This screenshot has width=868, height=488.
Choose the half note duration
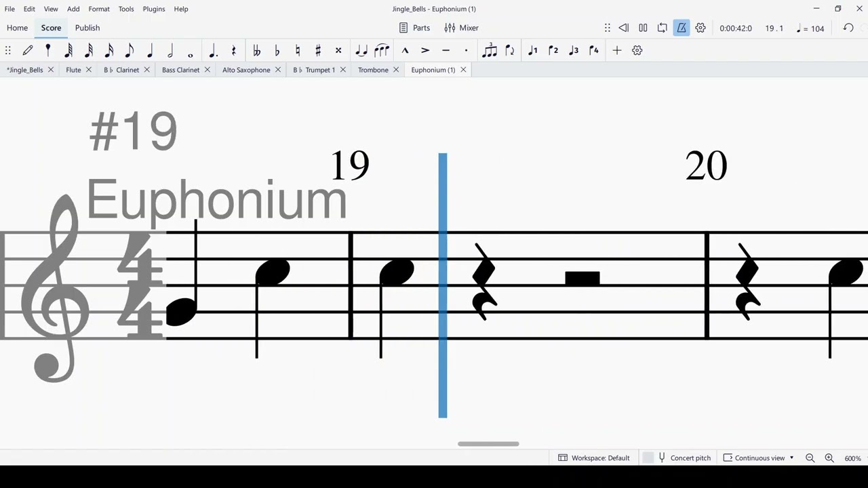coord(170,50)
